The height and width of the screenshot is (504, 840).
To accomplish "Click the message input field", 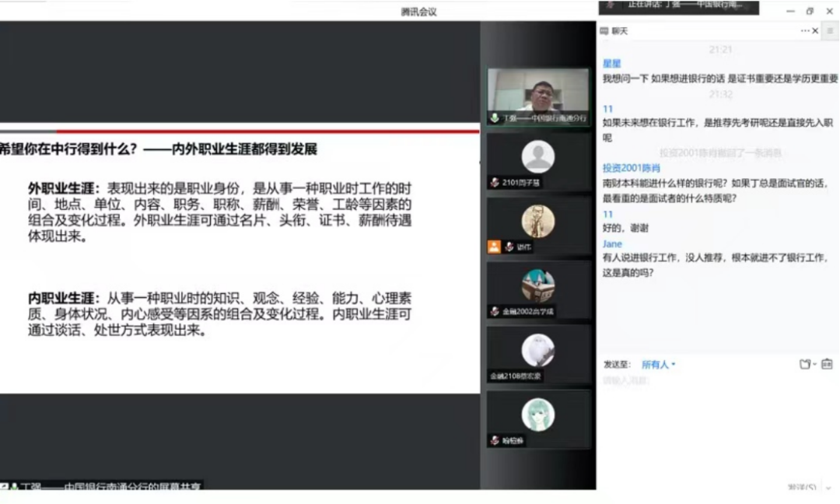I will point(716,420).
